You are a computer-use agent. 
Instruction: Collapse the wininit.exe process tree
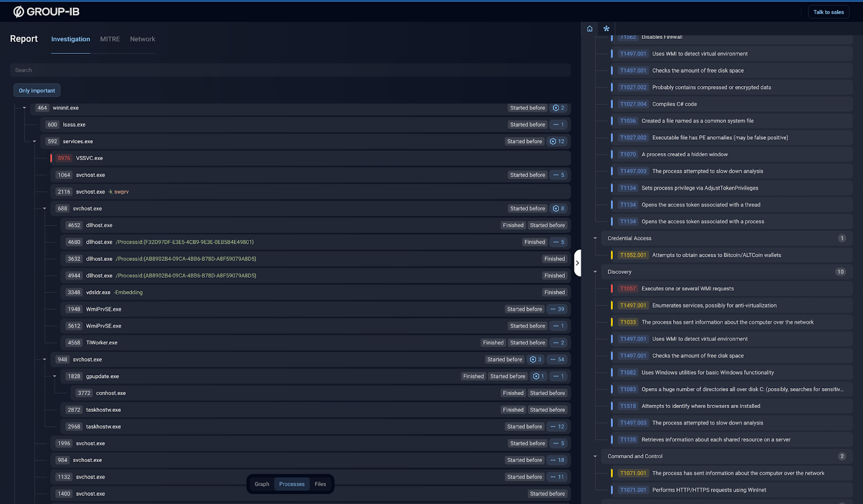pyautogui.click(x=24, y=108)
